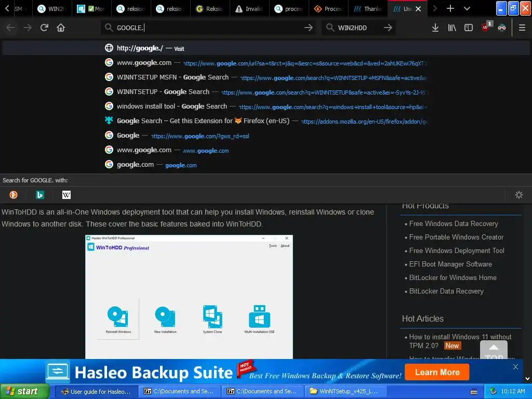Click Learn More on Hasleo banner
The image size is (532, 399).
pyautogui.click(x=437, y=372)
